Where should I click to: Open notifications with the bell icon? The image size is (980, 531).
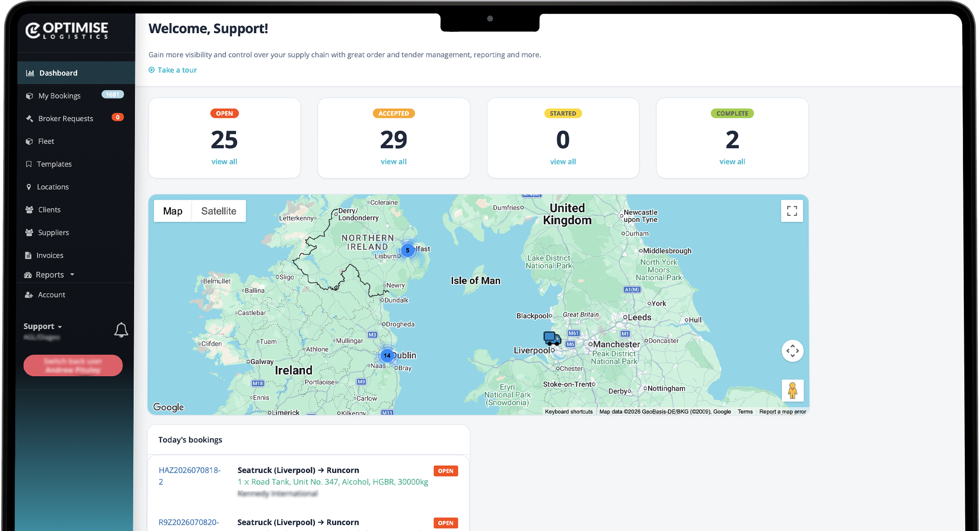pos(121,330)
